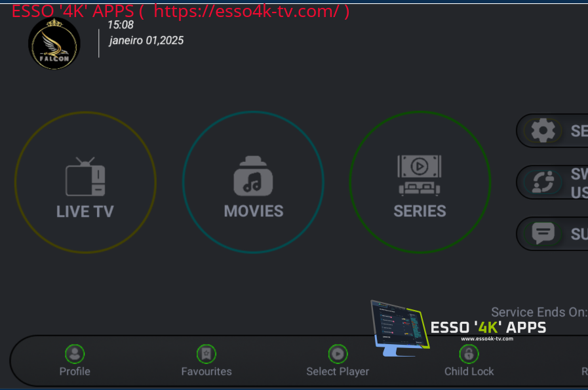Click the ESSO 4K APPS monitor image

(x=400, y=328)
